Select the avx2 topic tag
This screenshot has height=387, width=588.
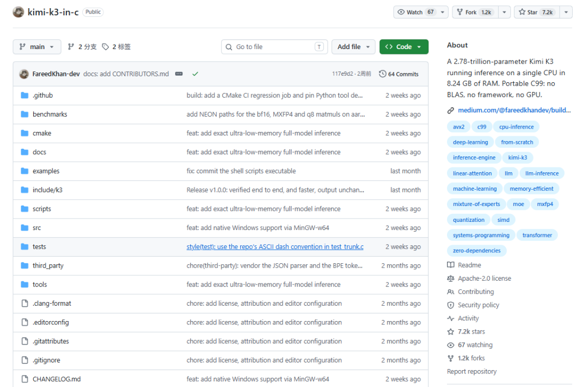(x=458, y=127)
